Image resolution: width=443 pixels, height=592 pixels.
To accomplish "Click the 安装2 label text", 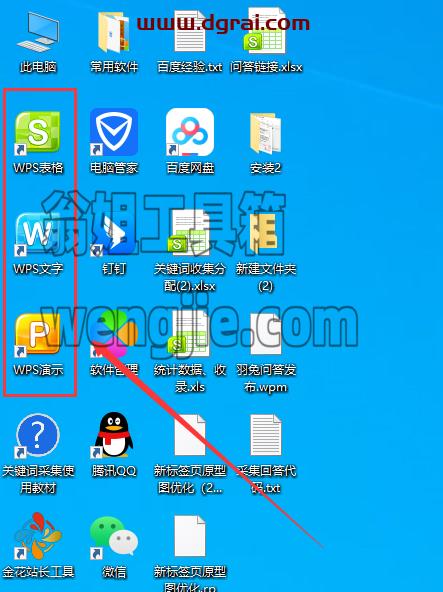I will click(x=265, y=168).
